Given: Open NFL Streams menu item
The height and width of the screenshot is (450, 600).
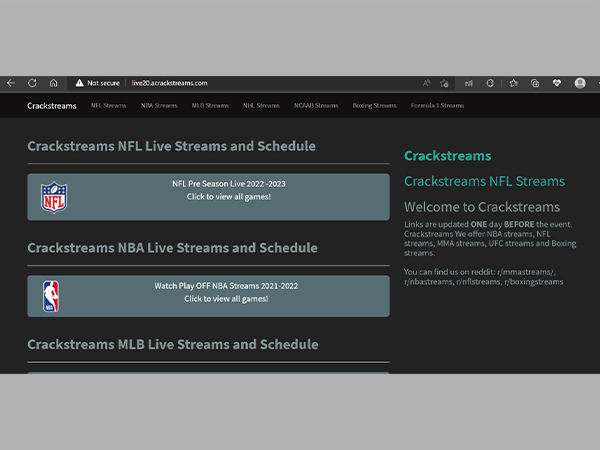Looking at the screenshot, I should click(x=108, y=105).
